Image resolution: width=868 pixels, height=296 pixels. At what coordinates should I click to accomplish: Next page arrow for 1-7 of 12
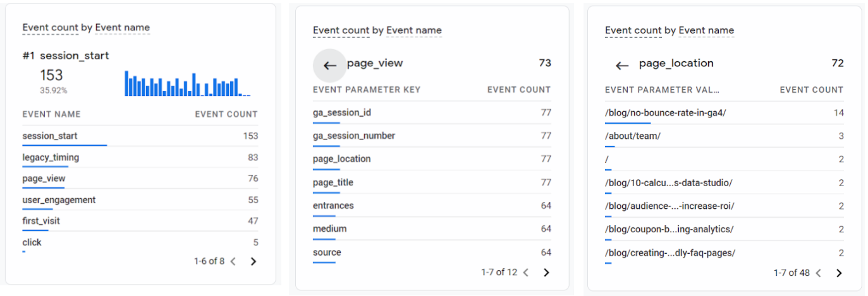547,273
